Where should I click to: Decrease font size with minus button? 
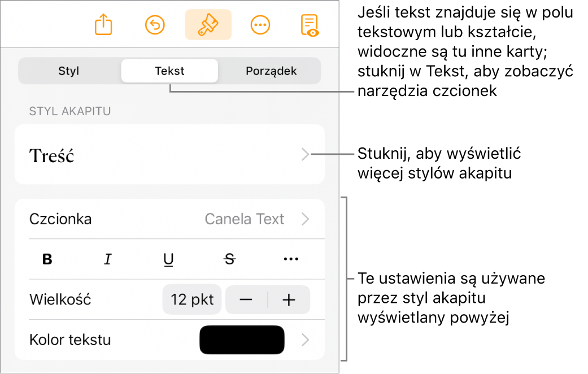point(246,300)
